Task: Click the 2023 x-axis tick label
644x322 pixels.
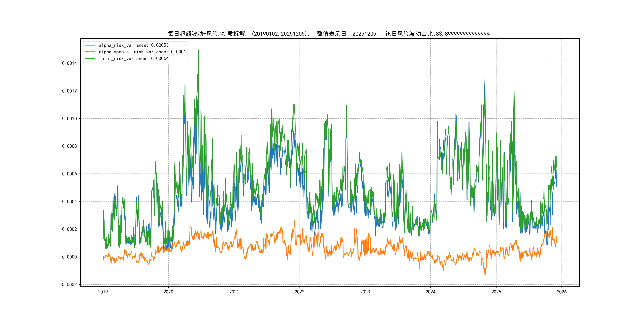Action: tap(365, 292)
